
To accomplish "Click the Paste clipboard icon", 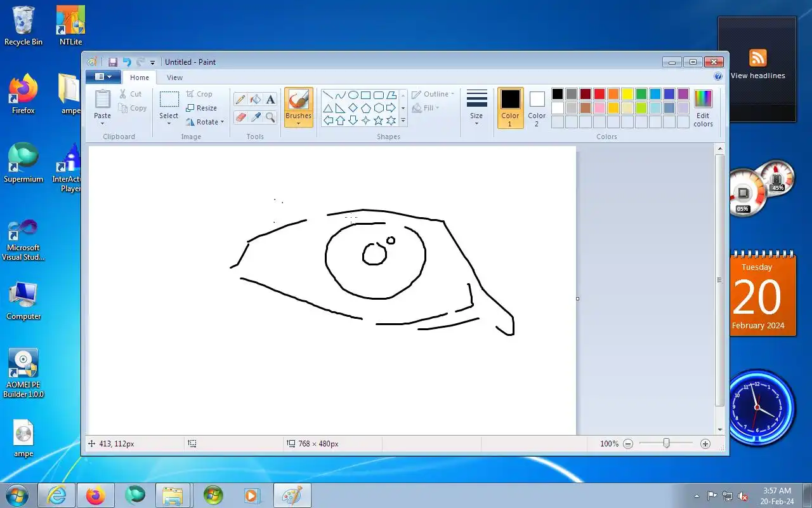I will 103,99.
